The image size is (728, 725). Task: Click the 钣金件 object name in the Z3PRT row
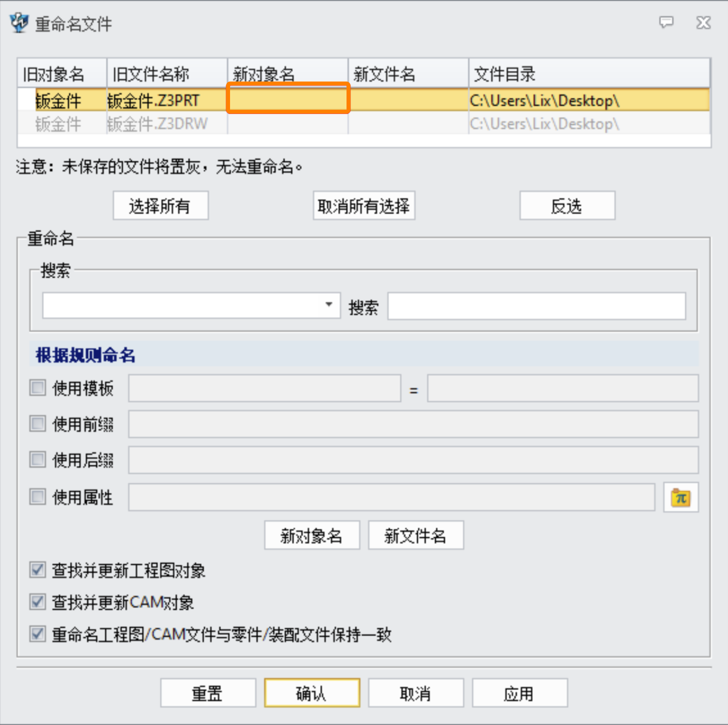[x=58, y=100]
